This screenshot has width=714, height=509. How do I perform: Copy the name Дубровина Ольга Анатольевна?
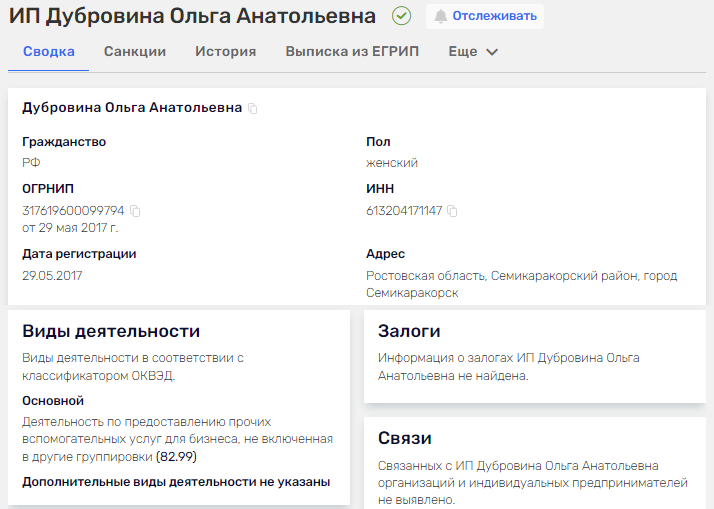tap(253, 108)
